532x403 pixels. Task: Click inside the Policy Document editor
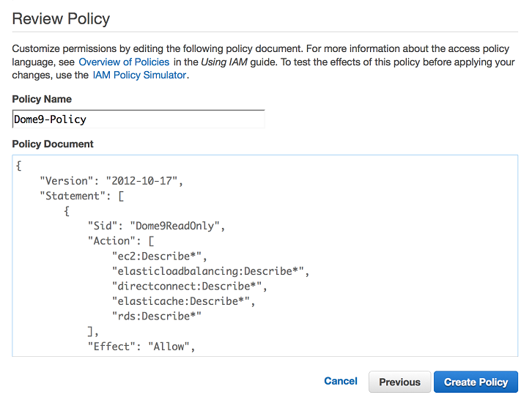265,256
